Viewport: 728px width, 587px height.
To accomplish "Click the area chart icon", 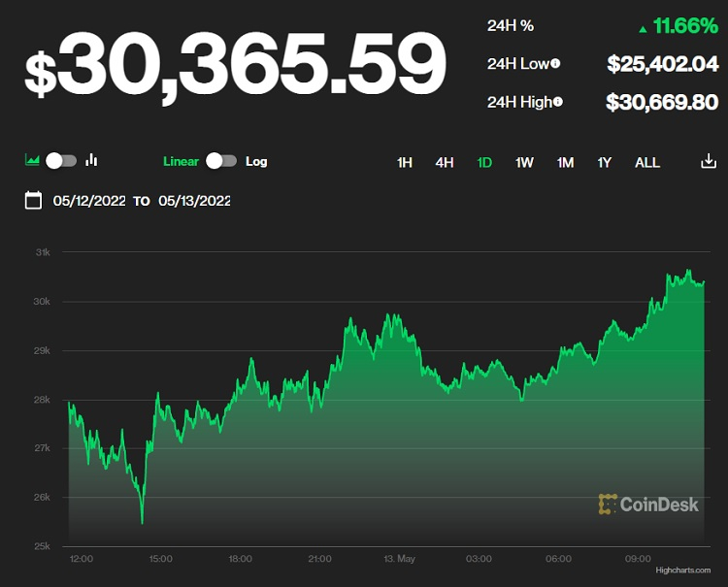I will (x=32, y=161).
